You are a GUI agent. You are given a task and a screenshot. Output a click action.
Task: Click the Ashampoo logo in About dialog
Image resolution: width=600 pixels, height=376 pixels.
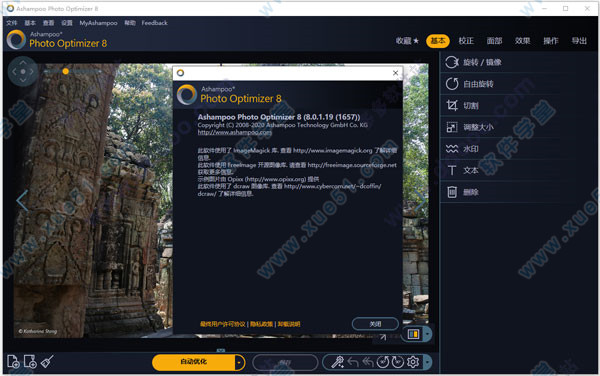187,94
